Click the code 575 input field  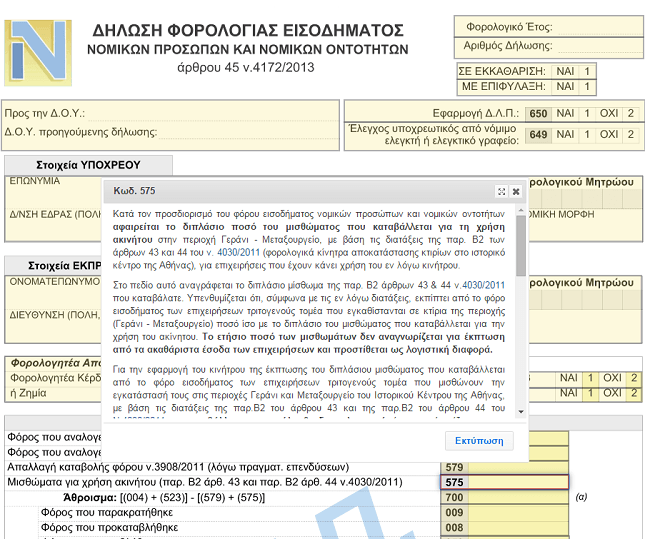pyautogui.click(x=517, y=482)
